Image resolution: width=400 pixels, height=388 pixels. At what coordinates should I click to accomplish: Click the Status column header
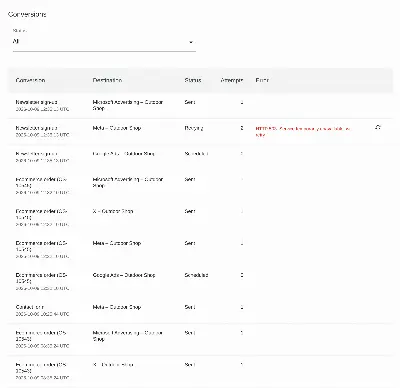tap(193, 80)
